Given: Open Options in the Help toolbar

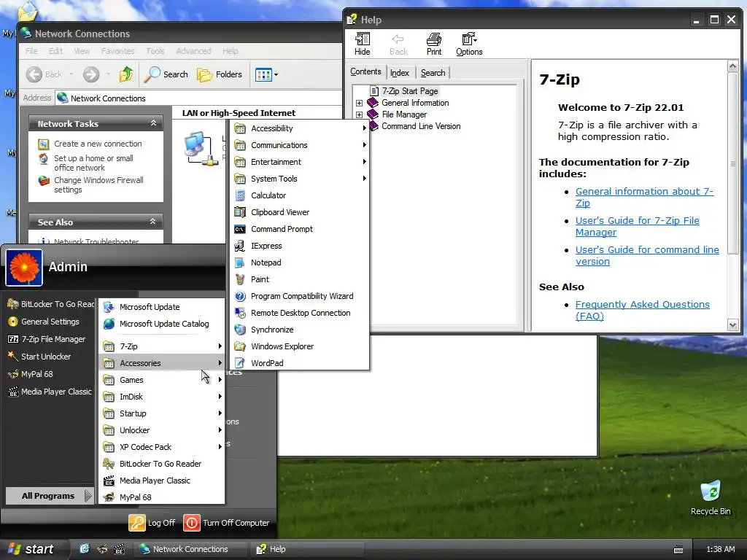Looking at the screenshot, I should point(469,44).
